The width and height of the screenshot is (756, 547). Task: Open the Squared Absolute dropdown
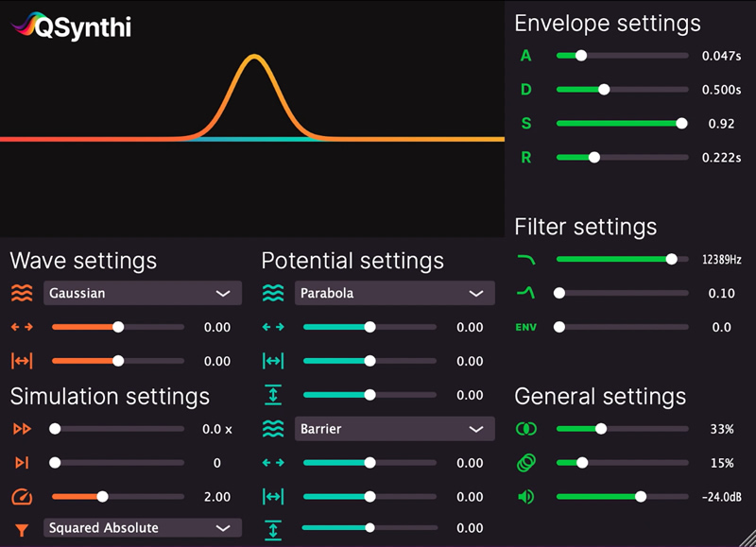tap(142, 528)
